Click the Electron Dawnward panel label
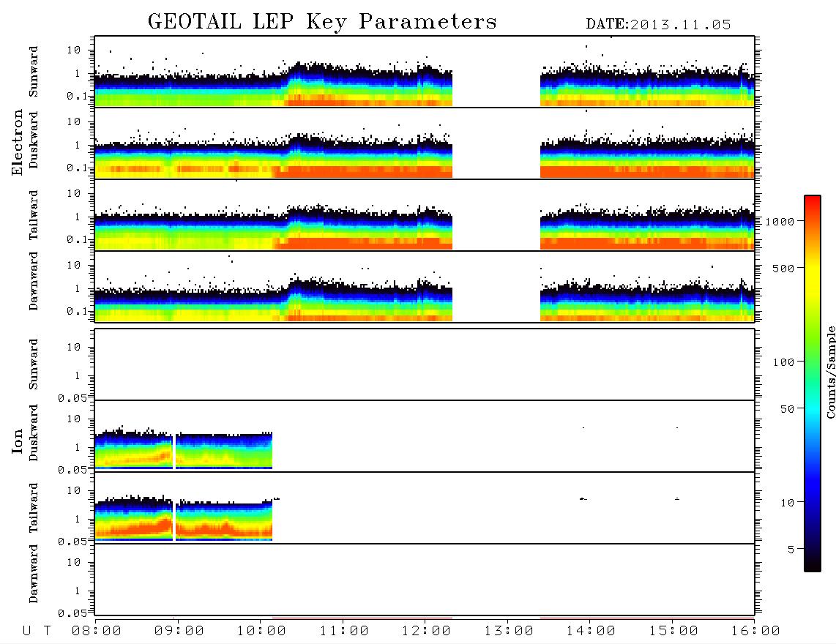 point(34,281)
